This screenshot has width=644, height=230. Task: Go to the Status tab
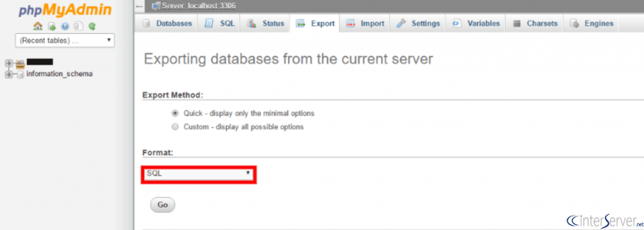click(x=265, y=23)
